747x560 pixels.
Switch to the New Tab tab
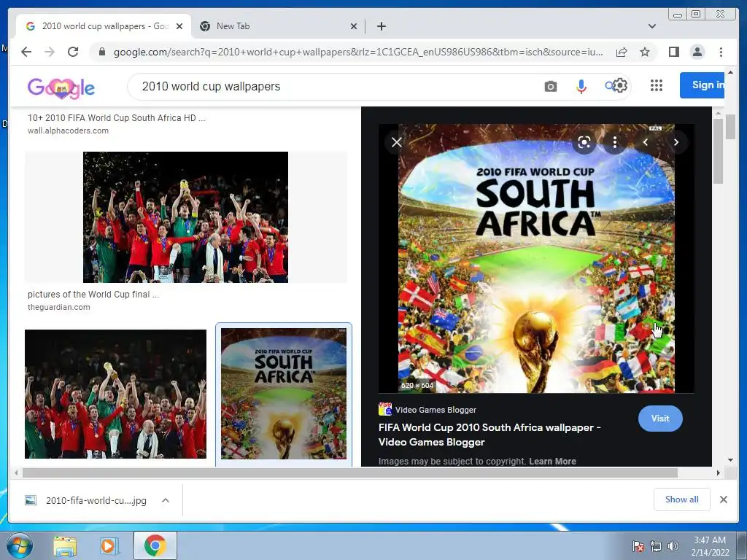click(278, 26)
